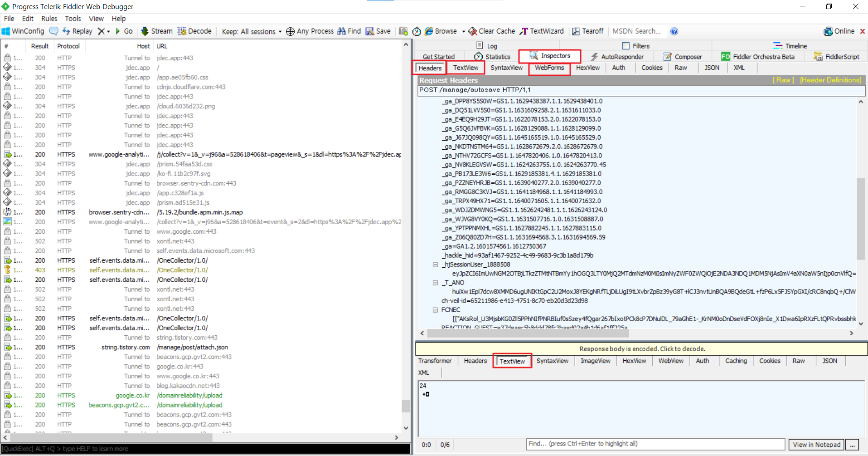Click Response body is encoded bar
The width and height of the screenshot is (868, 456).
click(x=641, y=349)
